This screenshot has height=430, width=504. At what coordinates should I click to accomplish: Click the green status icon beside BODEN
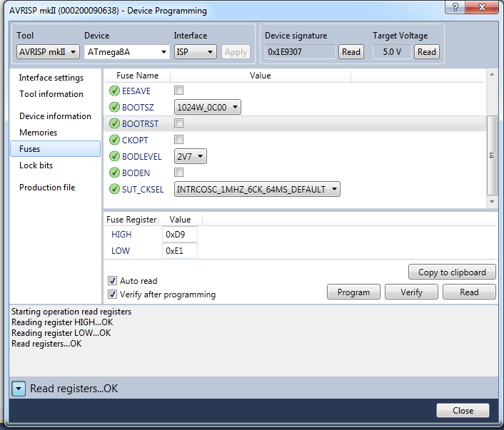114,173
